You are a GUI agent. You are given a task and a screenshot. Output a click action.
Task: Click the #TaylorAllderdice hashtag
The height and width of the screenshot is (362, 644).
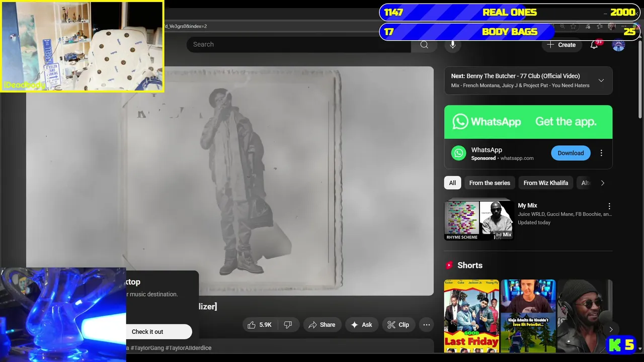point(188,348)
